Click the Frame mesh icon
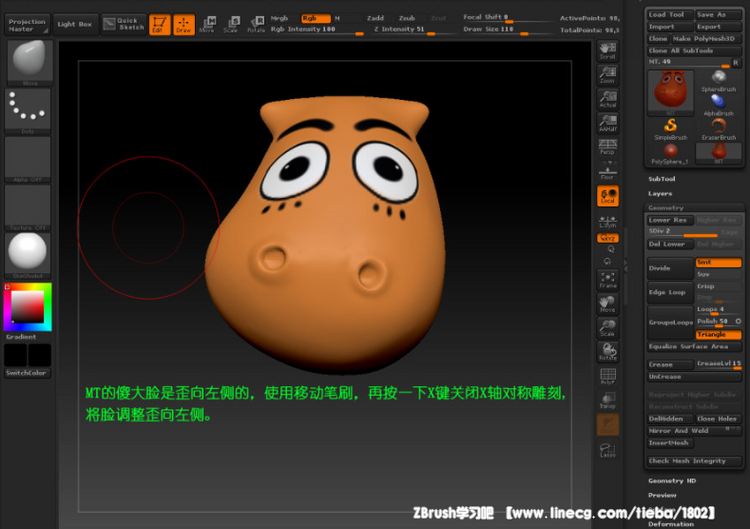The height and width of the screenshot is (529, 750). coord(607,280)
